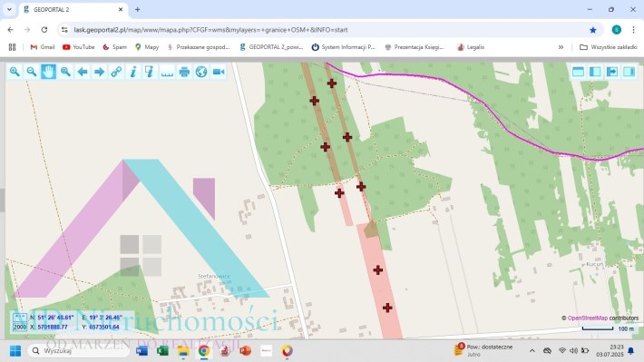
Task: Click the video camera icon in map toolbar
Action: point(219,72)
